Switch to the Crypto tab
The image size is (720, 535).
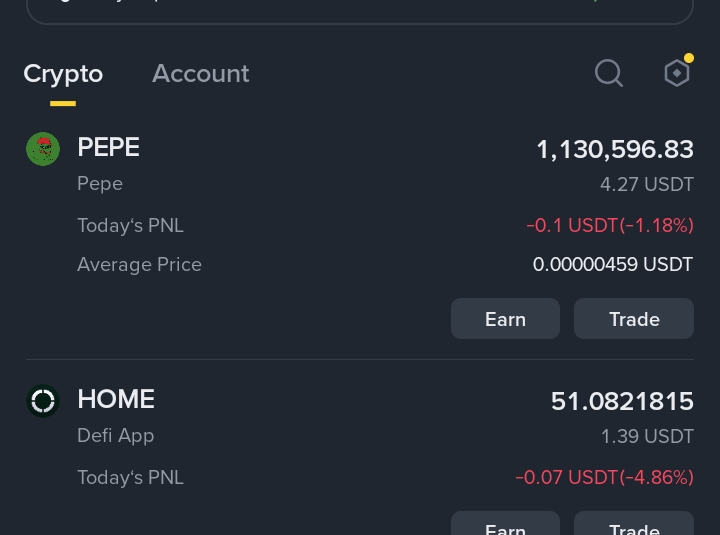click(63, 73)
